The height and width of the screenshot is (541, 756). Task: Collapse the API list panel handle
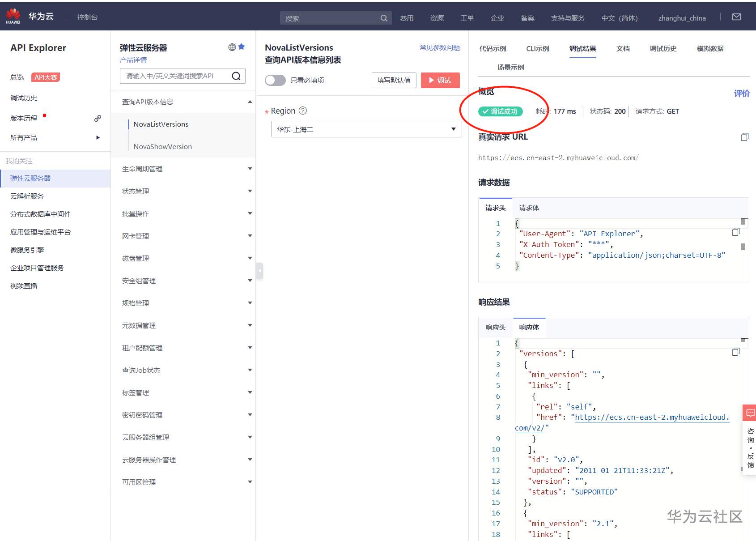pos(259,271)
